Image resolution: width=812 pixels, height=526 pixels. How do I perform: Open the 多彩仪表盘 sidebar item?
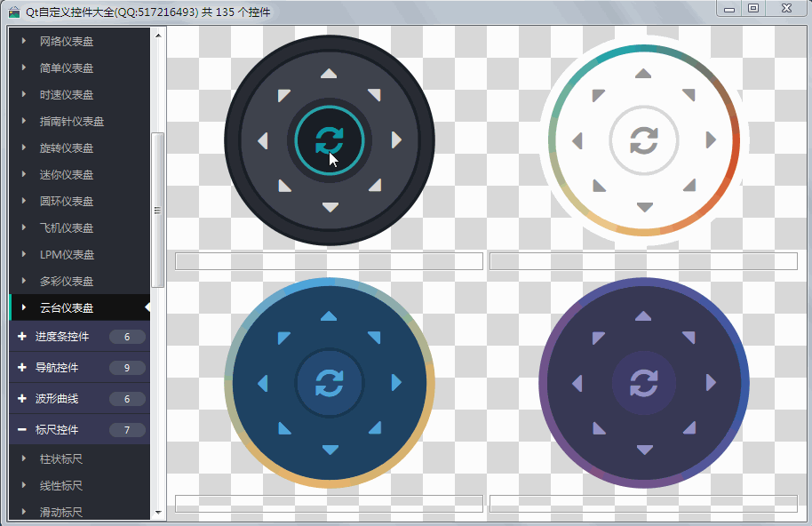(x=67, y=282)
